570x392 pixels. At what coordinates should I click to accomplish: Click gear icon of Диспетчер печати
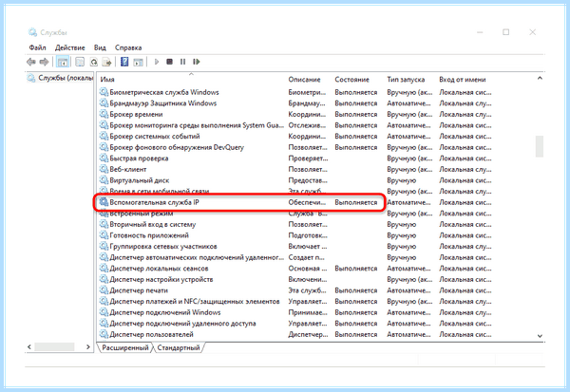(104, 290)
